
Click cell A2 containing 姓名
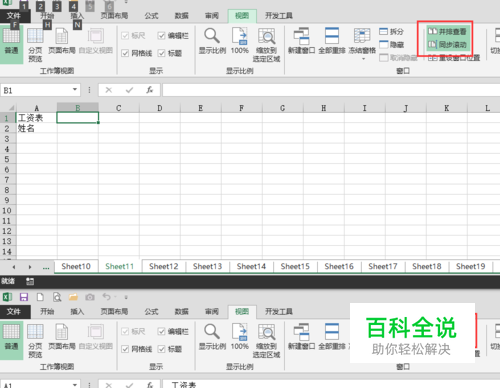[36, 128]
